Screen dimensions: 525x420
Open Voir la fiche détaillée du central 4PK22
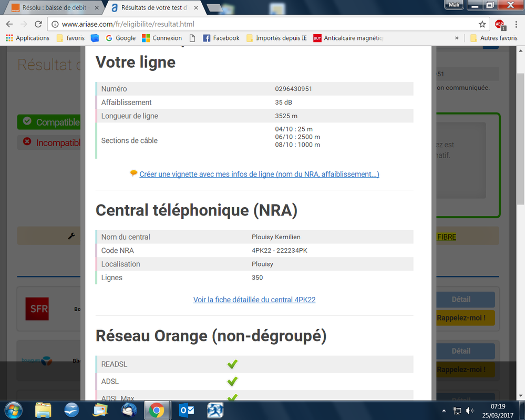(x=254, y=300)
